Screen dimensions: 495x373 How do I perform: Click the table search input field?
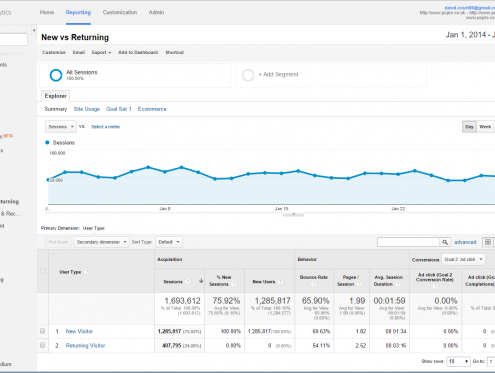click(409, 242)
